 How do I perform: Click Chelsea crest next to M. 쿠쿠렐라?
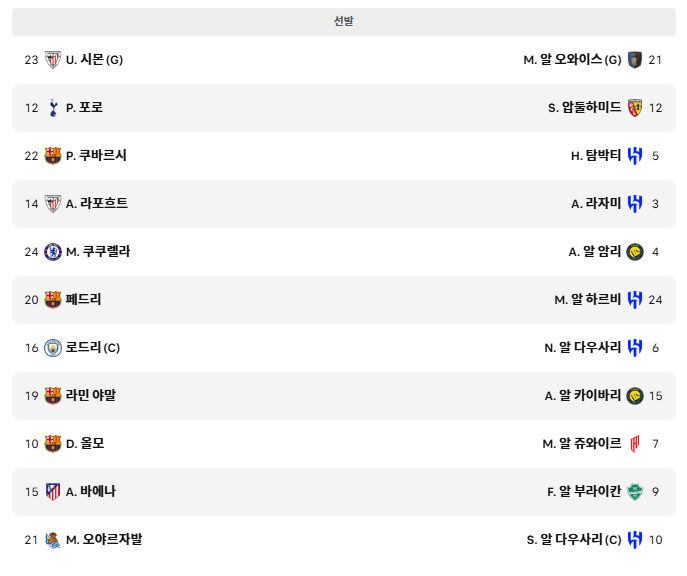click(x=53, y=252)
